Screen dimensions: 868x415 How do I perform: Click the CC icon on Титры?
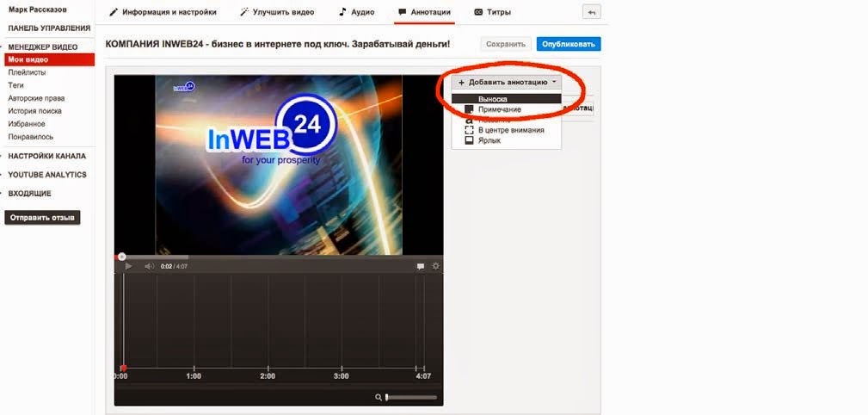point(478,12)
